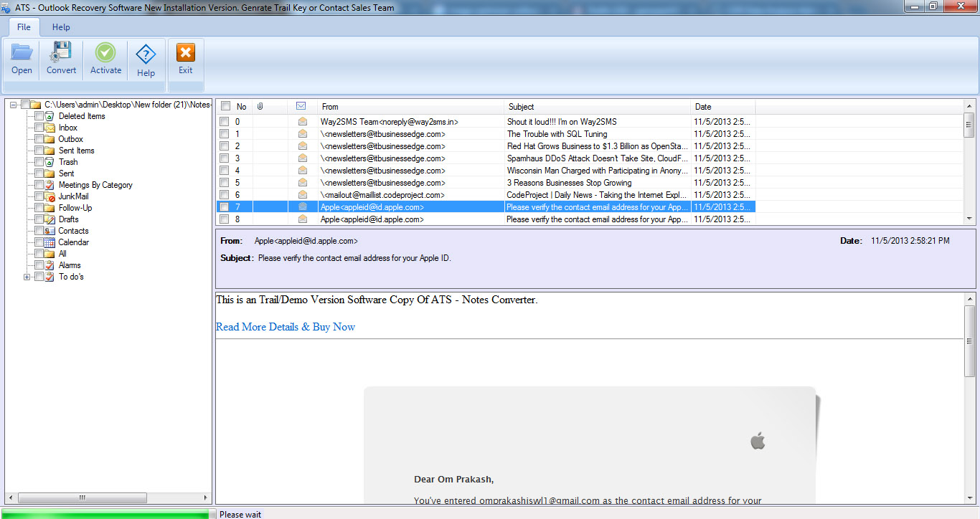Click the green progress bar at the bottom
Viewport: 980px width, 519px height.
104,514
